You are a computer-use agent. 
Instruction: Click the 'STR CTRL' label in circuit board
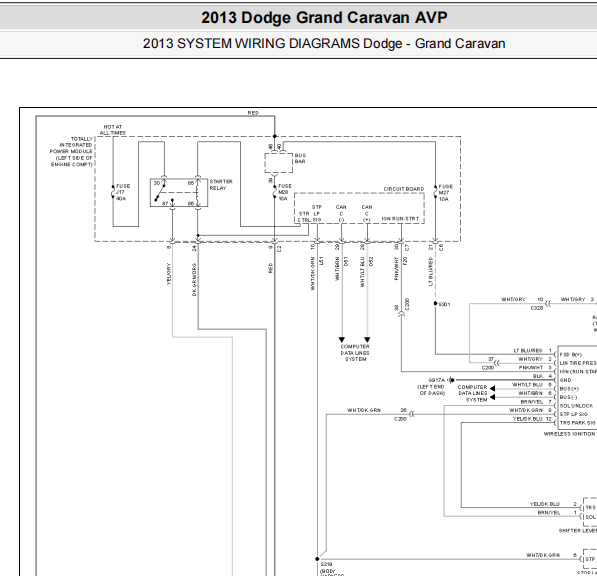304,217
